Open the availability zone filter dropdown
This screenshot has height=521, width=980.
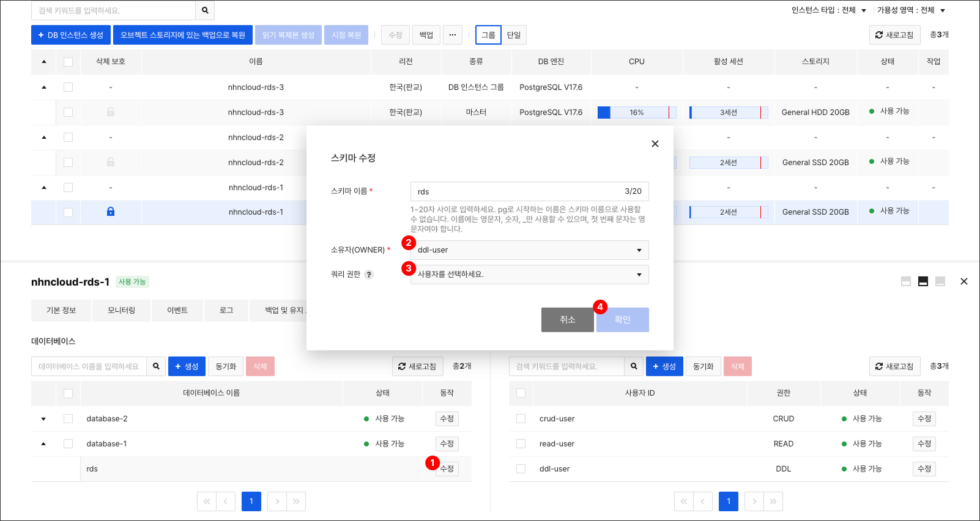(911, 10)
